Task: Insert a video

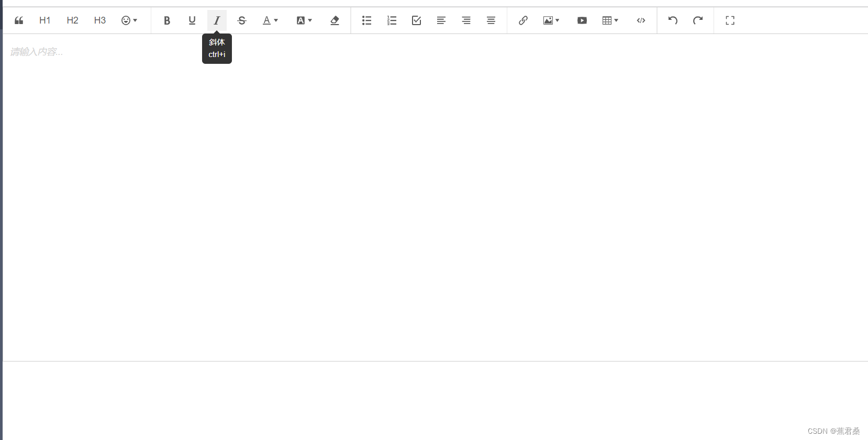Action: pos(582,20)
